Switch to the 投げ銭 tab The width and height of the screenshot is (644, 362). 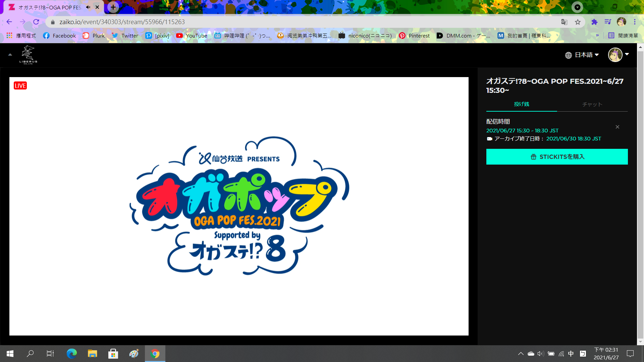point(522,104)
